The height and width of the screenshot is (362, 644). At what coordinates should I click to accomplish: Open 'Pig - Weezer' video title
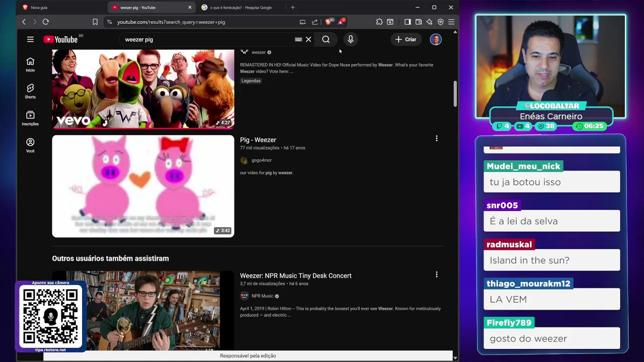[258, 140]
